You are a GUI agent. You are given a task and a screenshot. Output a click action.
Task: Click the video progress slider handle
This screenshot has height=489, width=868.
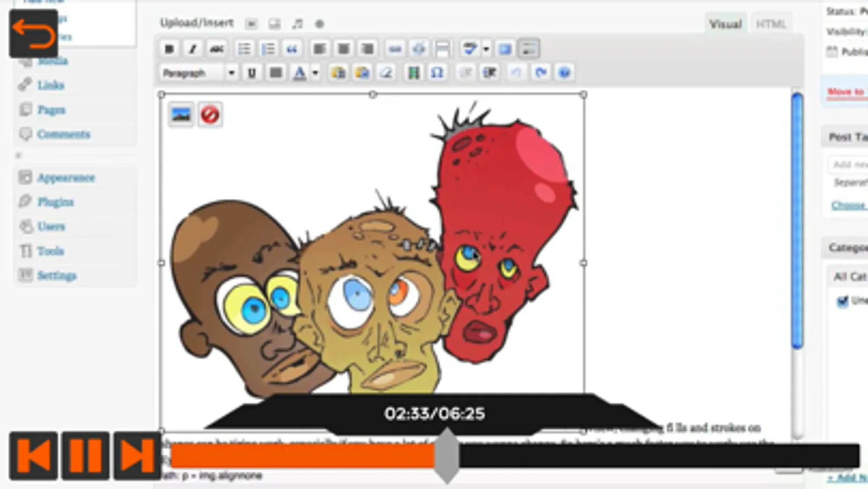point(447,456)
